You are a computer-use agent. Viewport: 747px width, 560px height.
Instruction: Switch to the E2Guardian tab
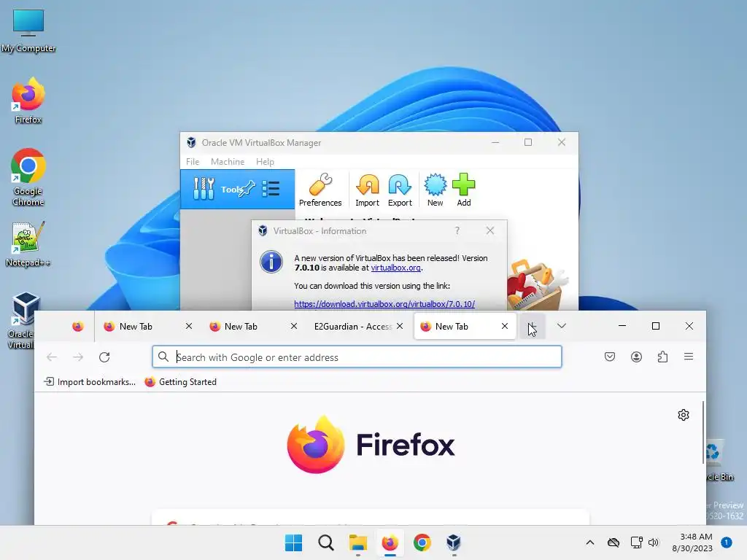point(352,326)
